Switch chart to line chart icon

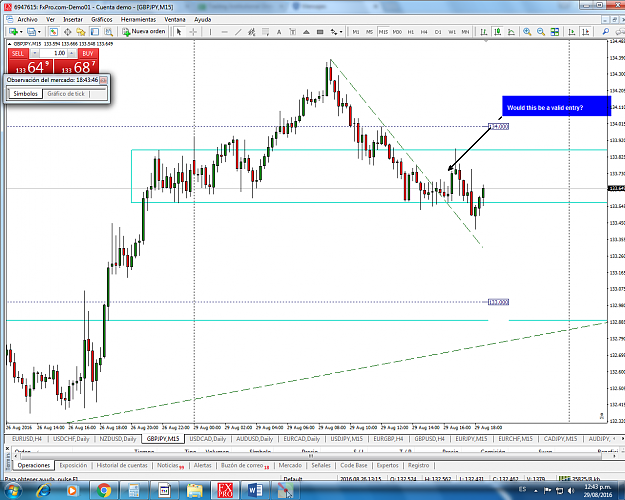coord(511,31)
